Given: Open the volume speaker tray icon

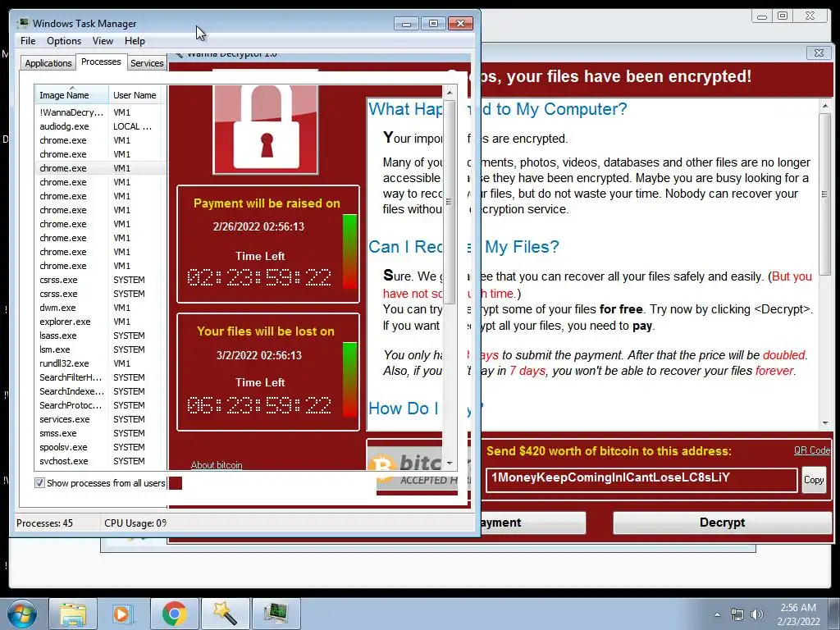Looking at the screenshot, I should tap(757, 614).
